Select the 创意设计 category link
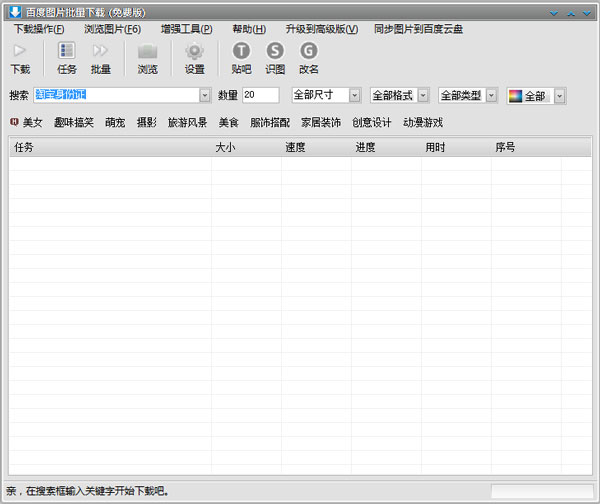 [372, 122]
